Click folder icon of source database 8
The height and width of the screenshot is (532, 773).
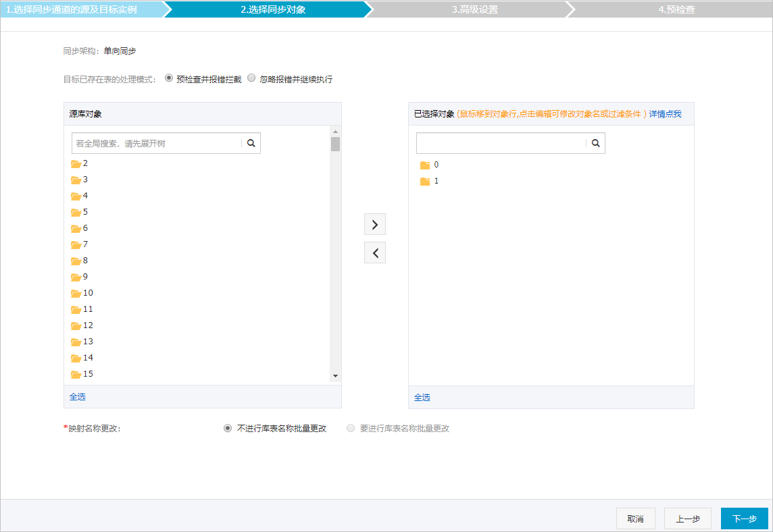[76, 261]
